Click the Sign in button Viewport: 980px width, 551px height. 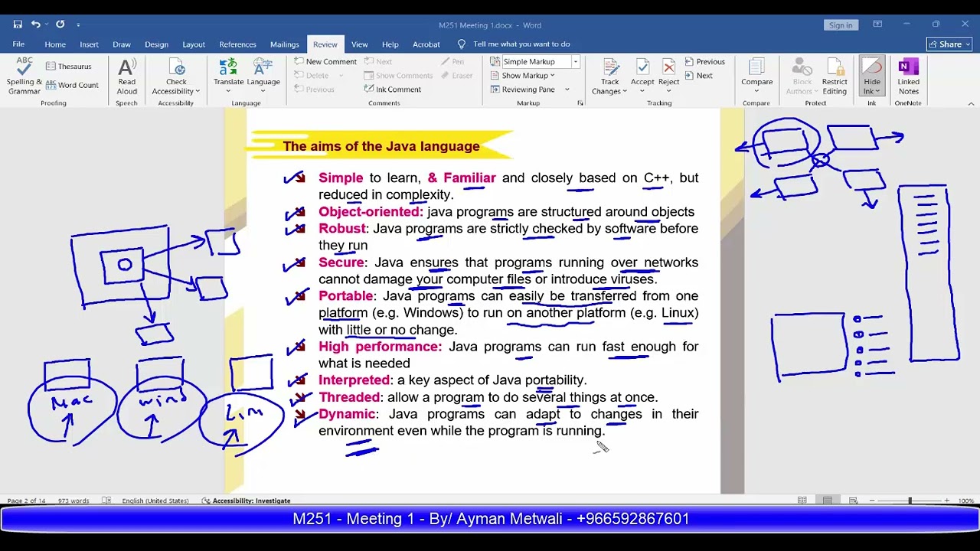[x=840, y=25]
